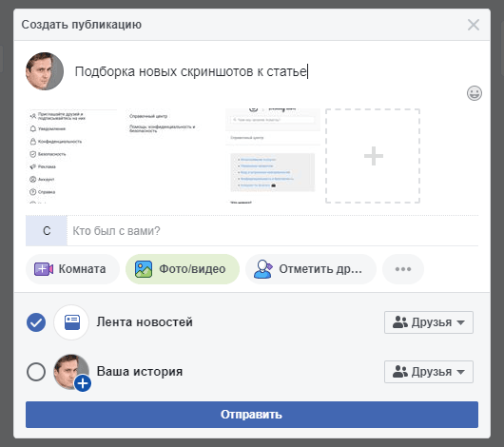This screenshot has width=504, height=447.
Task: Select the Ваша история radio button
Action: tap(36, 372)
